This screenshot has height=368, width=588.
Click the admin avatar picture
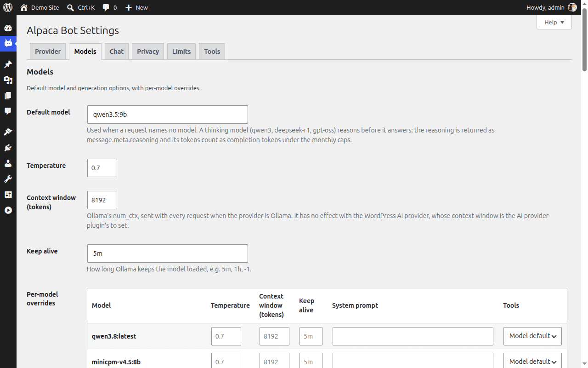[x=572, y=7]
